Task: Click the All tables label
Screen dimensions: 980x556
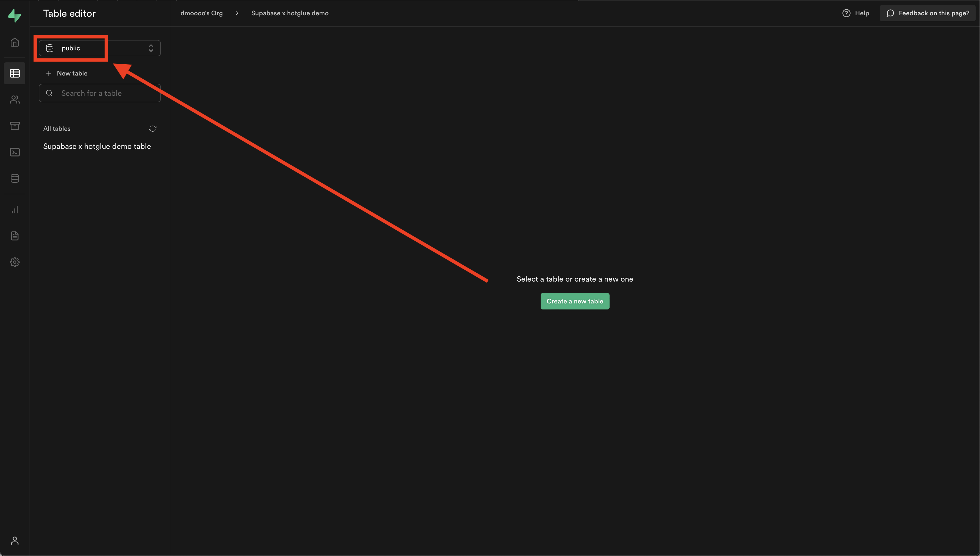Action: [57, 129]
